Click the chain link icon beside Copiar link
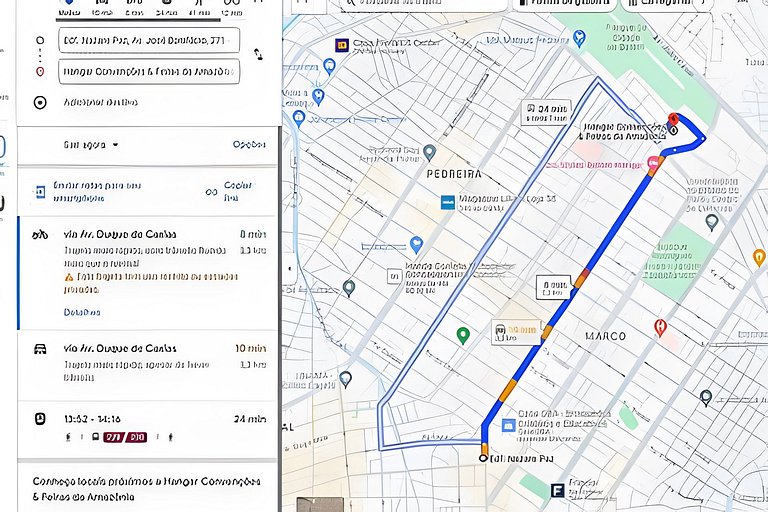The height and width of the screenshot is (512, 768). [x=211, y=192]
